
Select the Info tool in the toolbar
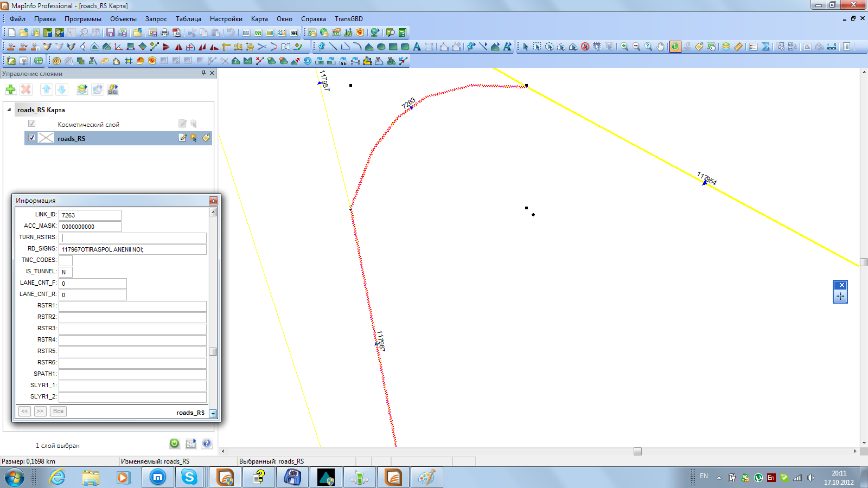(x=675, y=47)
